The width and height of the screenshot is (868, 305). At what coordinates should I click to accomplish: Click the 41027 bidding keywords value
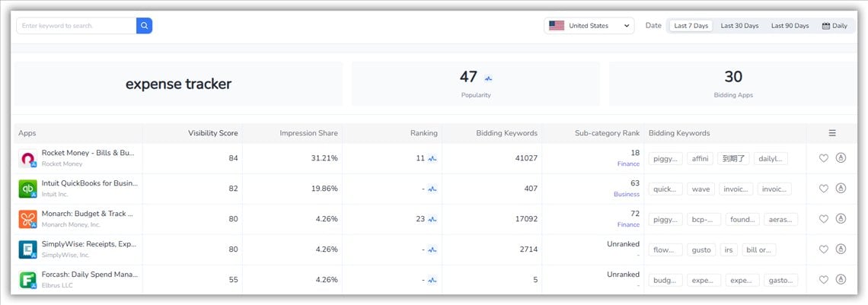[527, 158]
